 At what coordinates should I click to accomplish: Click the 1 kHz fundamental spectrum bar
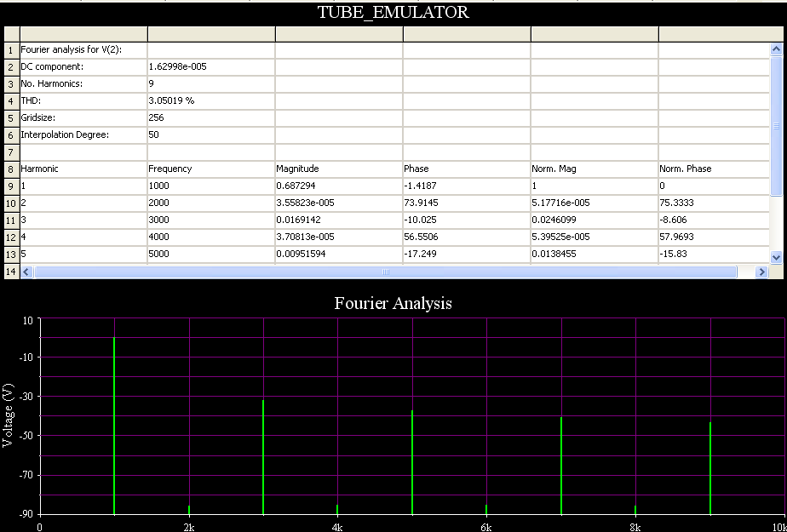(x=114, y=426)
